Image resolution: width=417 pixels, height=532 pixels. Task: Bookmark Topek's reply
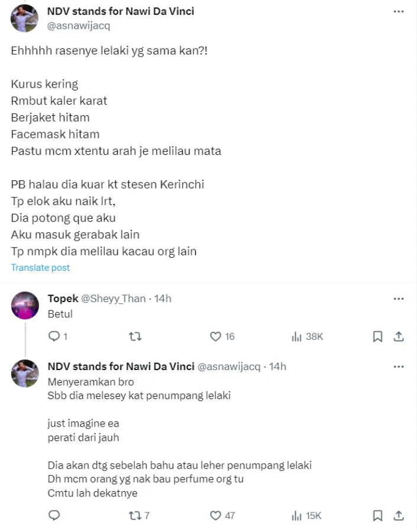click(x=377, y=336)
